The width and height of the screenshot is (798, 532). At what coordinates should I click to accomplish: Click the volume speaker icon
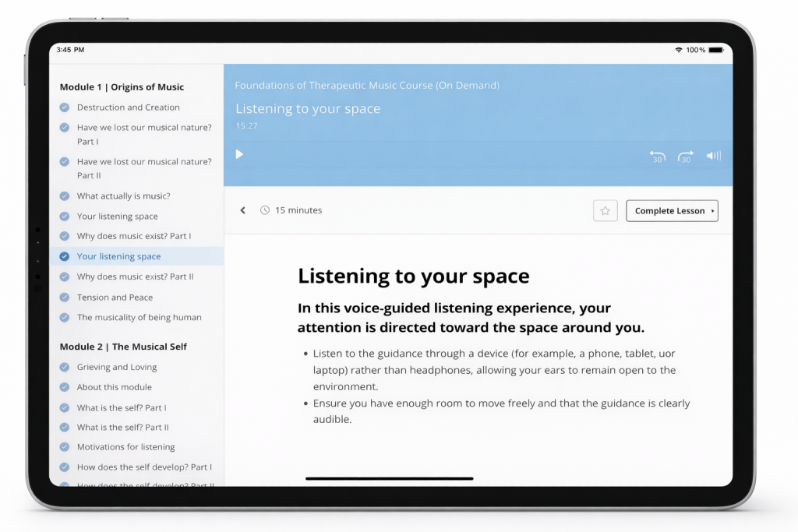click(713, 156)
